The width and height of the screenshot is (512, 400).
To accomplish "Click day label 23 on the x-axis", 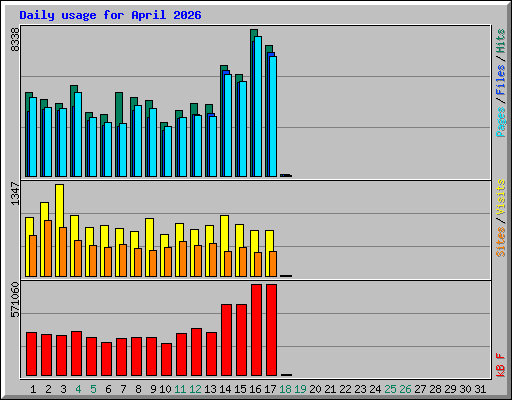I will point(360,389).
